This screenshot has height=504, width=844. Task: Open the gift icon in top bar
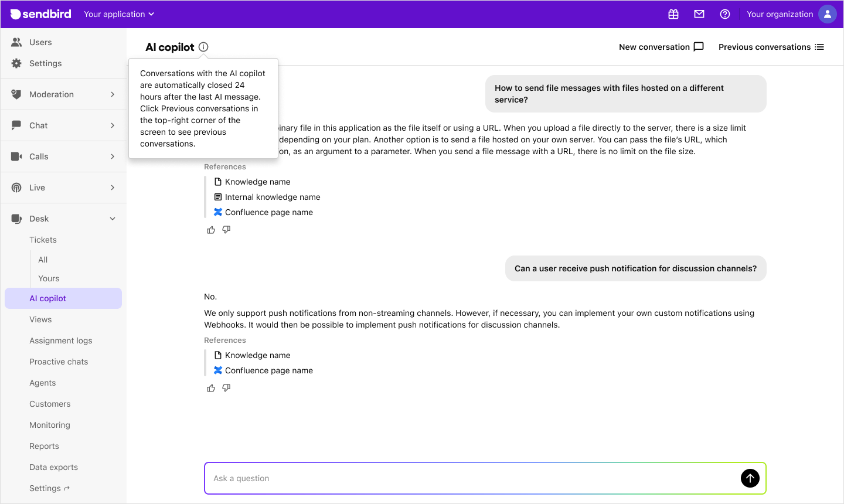point(673,14)
